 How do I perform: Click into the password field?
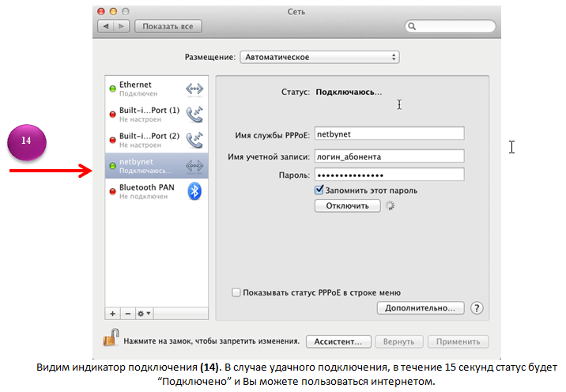click(x=389, y=175)
